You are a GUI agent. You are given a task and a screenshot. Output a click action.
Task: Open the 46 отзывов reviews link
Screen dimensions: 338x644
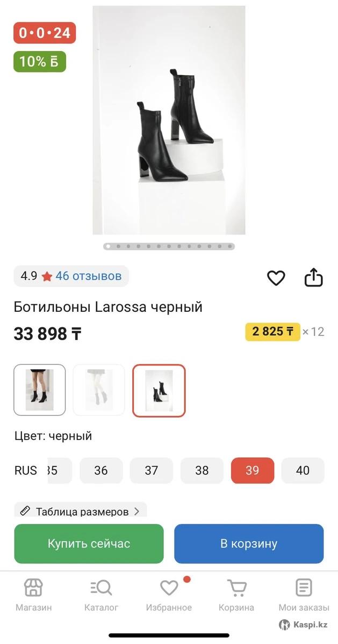89,276
